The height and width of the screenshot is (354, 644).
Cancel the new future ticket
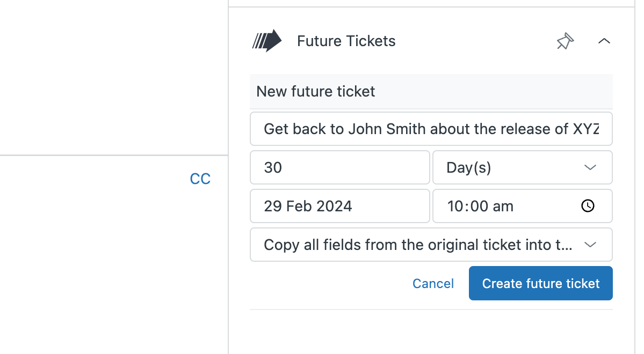pyautogui.click(x=433, y=284)
